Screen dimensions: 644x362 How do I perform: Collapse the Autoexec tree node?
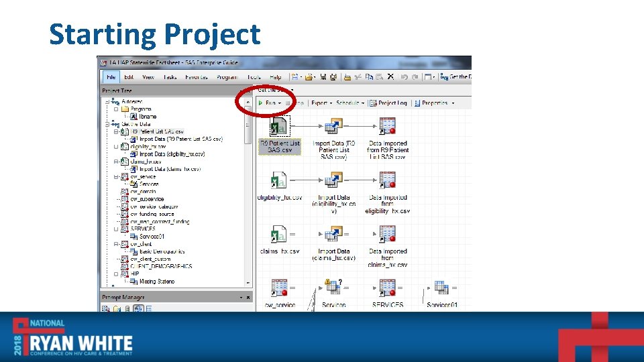coord(107,101)
